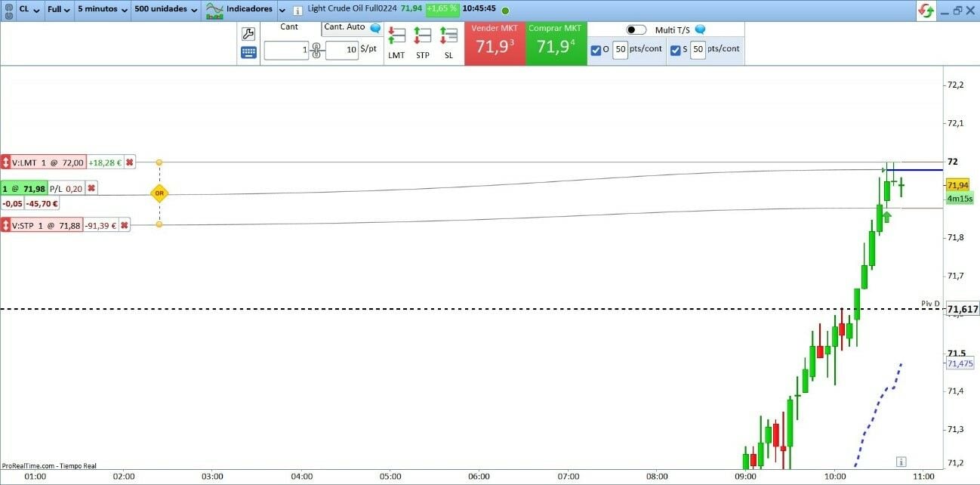Click the red-green sync arrows icon
The image size is (980, 485).
click(925, 11)
